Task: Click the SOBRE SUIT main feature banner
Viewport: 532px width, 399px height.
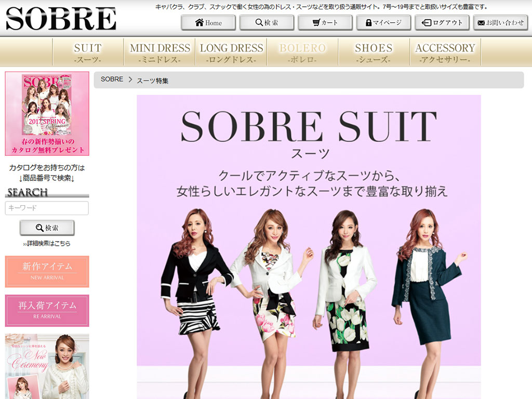Action: 309,247
